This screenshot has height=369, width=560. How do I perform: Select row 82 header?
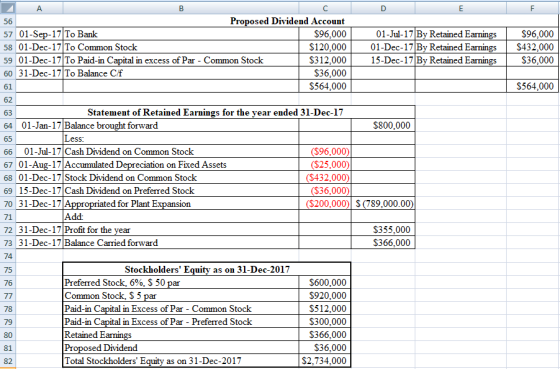8,361
